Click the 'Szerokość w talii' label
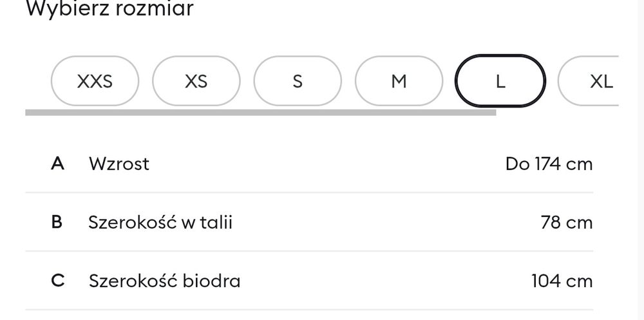644x320 pixels. (160, 223)
